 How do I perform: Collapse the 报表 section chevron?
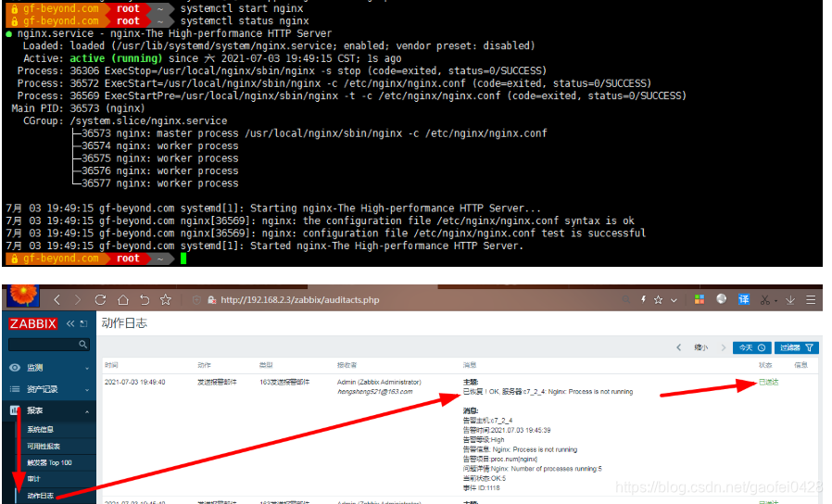click(x=87, y=411)
